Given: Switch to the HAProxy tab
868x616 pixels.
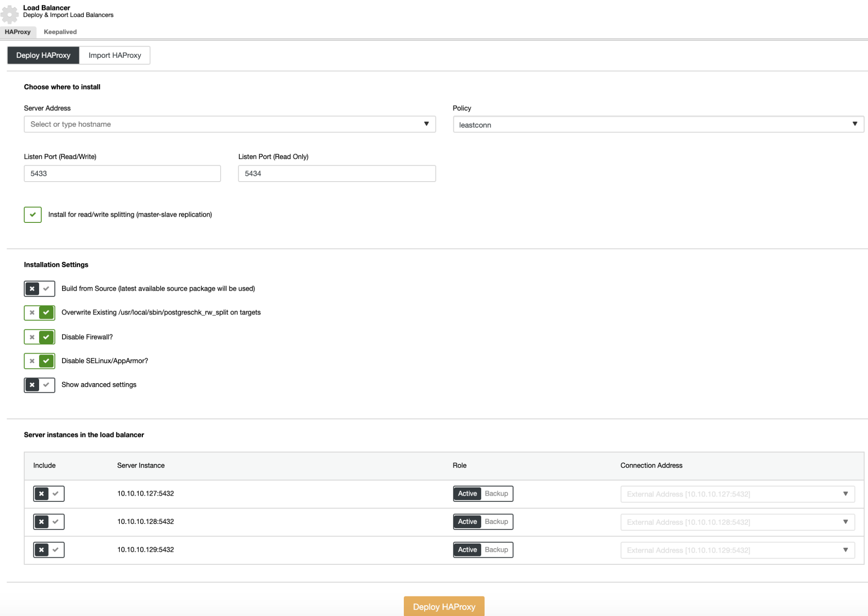Looking at the screenshot, I should pyautogui.click(x=18, y=32).
